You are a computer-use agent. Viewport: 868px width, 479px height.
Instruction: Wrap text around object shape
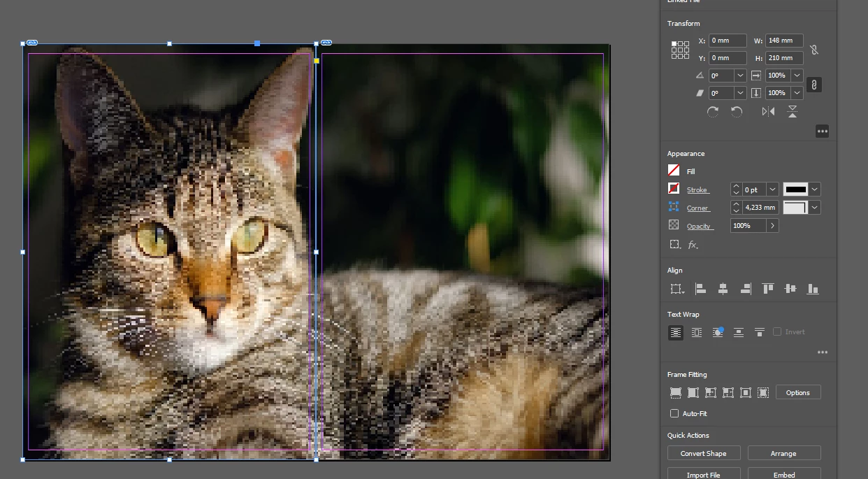tap(718, 333)
